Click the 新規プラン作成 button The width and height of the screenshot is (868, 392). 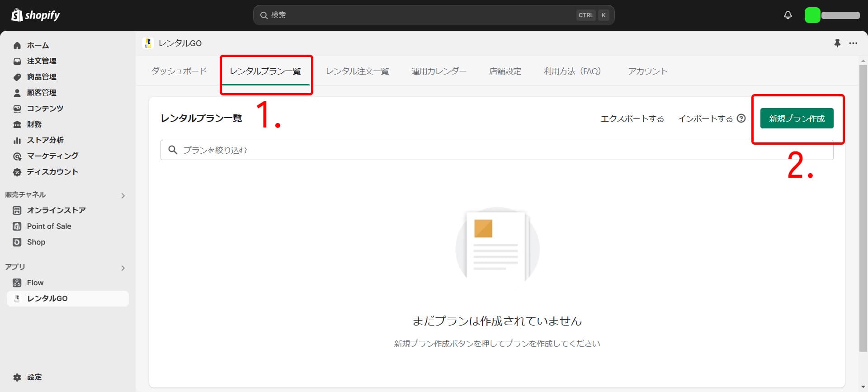797,118
